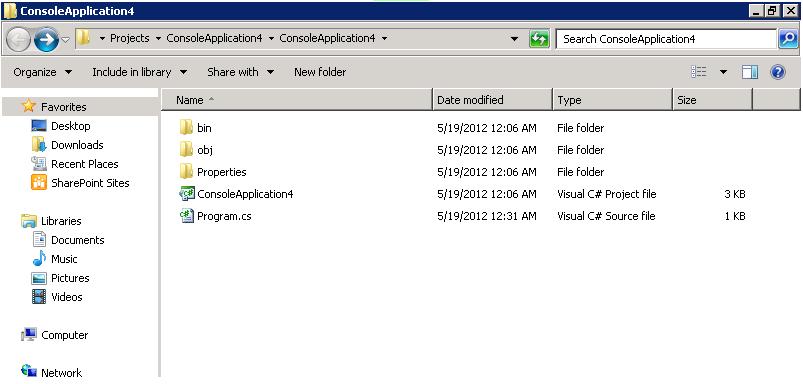Expand the dropdown arrow before Projects
Screen dimensions: 803x384
coord(102,38)
